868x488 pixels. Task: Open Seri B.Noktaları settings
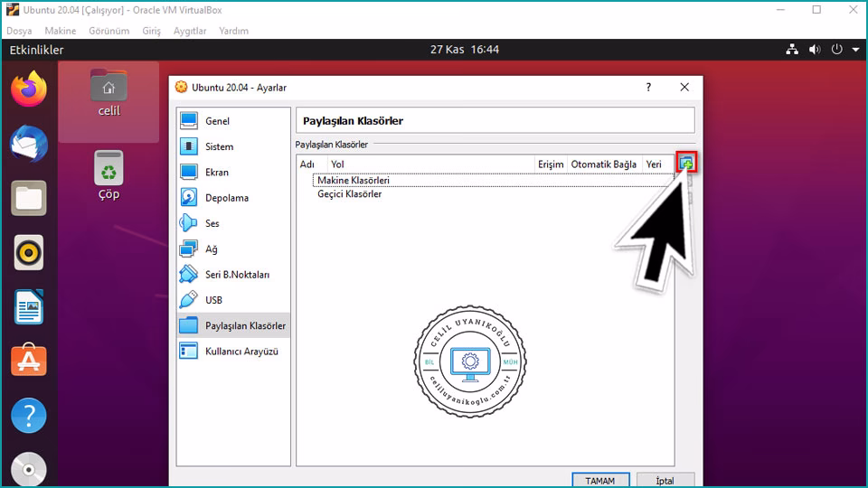coord(237,275)
